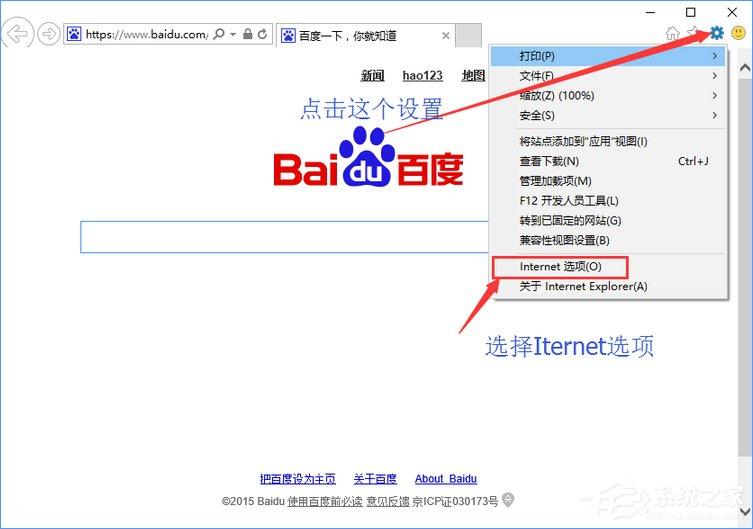This screenshot has width=753, height=529.
Task: Click the search magnifier in address bar
Action: (x=219, y=34)
